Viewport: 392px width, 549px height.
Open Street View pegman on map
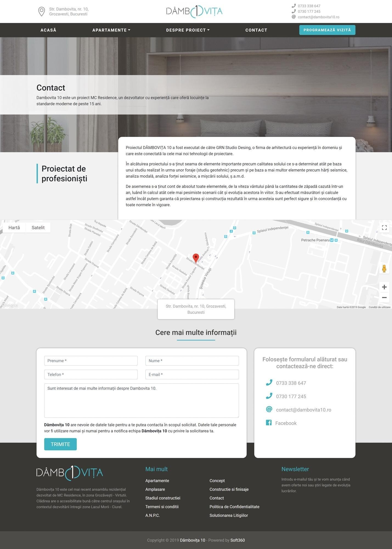pyautogui.click(x=384, y=268)
